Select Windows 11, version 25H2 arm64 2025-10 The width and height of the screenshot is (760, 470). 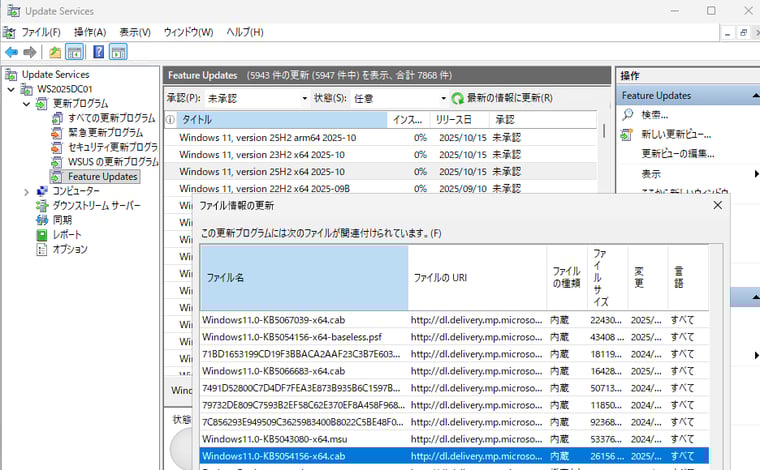pyautogui.click(x=380, y=138)
